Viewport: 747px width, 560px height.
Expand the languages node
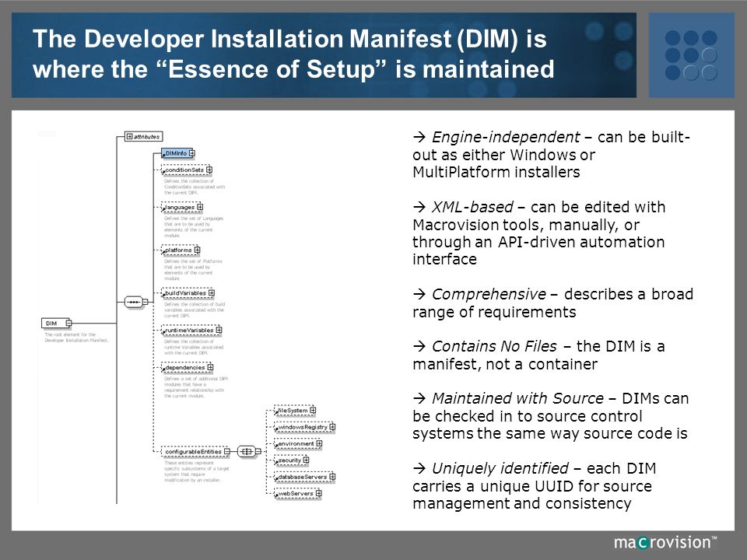click(200, 207)
